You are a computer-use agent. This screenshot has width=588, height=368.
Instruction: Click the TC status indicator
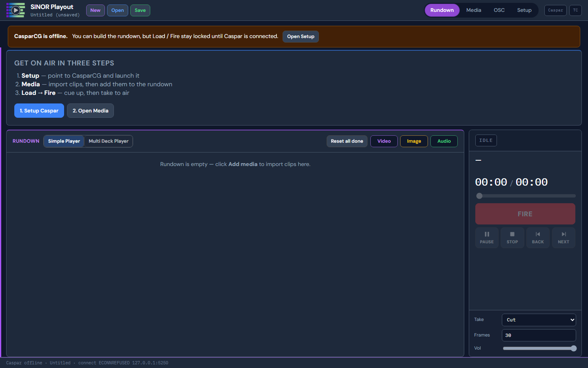(575, 10)
